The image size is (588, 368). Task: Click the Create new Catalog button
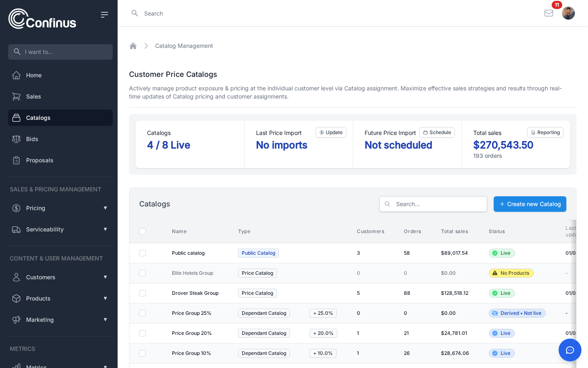(x=530, y=204)
